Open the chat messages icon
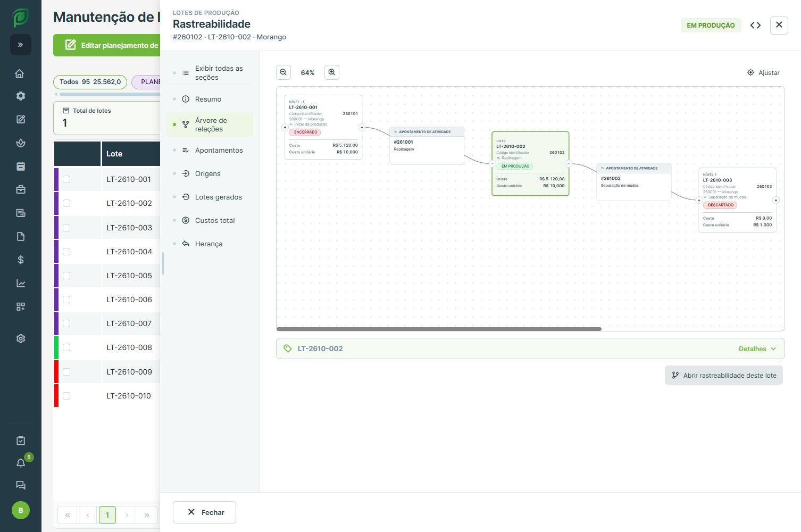 tap(21, 485)
